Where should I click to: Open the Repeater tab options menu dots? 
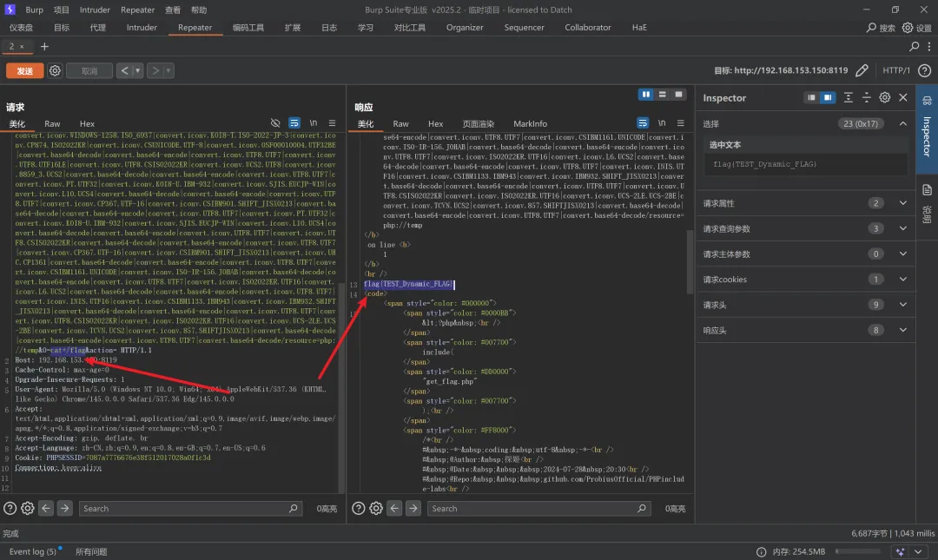click(929, 46)
